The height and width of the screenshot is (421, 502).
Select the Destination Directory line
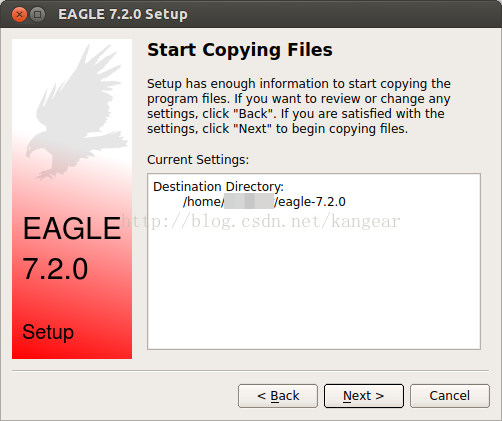[x=218, y=186]
